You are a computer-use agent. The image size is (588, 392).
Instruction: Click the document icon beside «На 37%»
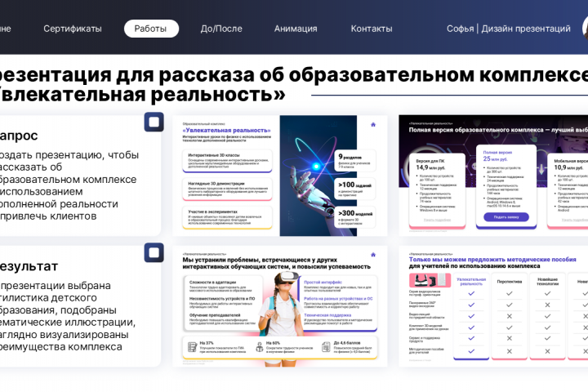click(x=193, y=347)
